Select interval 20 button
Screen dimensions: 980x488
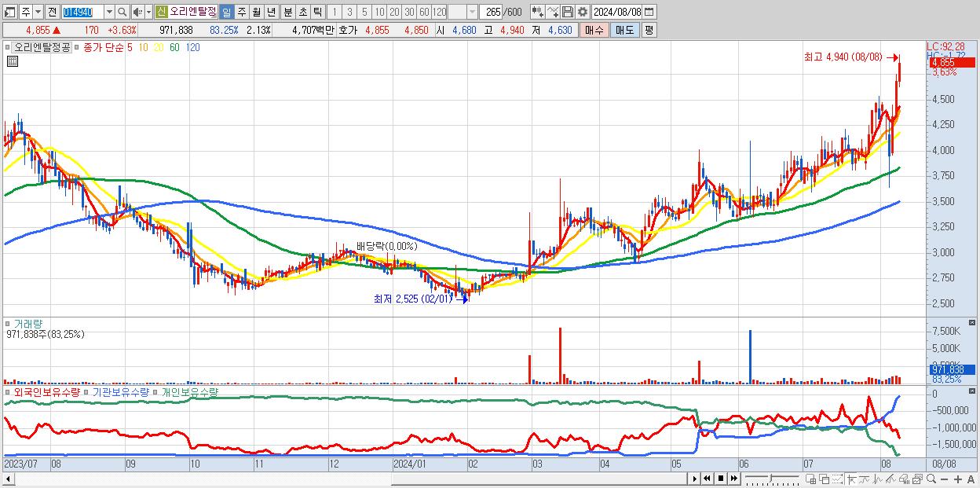click(x=394, y=12)
